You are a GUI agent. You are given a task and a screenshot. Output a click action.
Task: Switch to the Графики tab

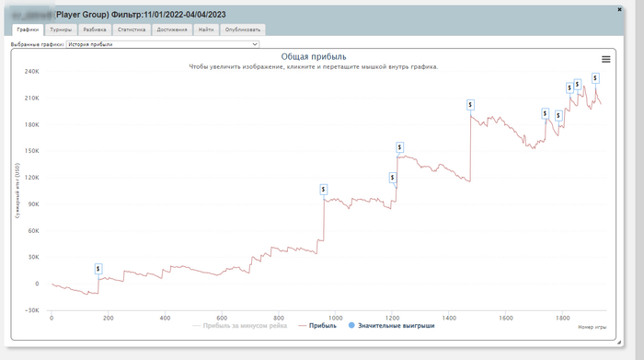28,29
